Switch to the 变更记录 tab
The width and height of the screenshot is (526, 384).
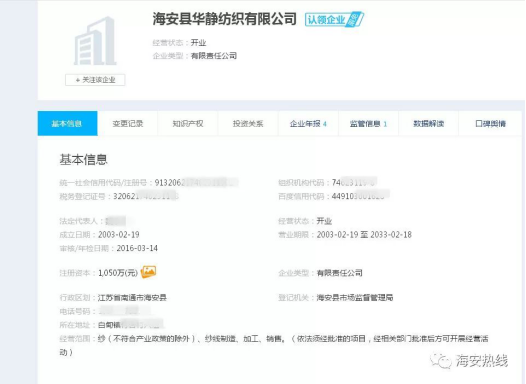128,123
